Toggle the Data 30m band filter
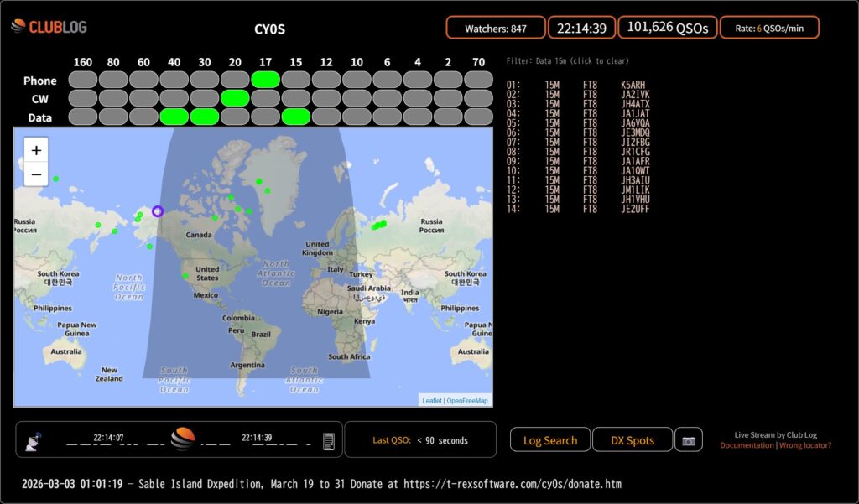Screen dimensions: 859x504 click(x=204, y=117)
